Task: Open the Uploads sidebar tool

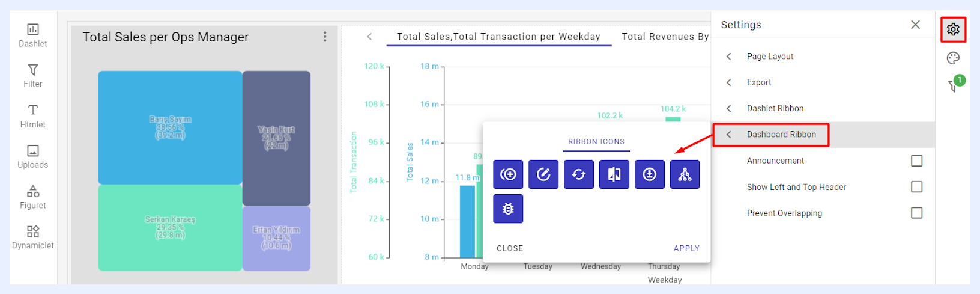Action: pyautogui.click(x=33, y=156)
